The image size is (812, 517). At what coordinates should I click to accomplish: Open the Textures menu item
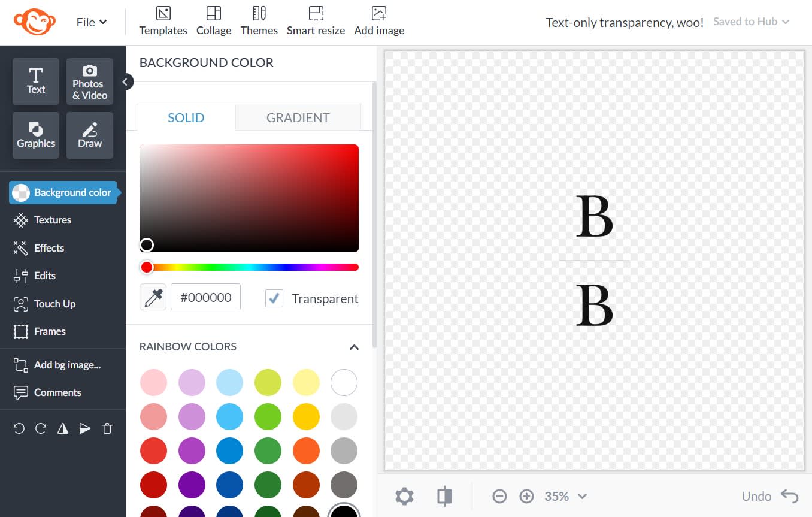[52, 220]
